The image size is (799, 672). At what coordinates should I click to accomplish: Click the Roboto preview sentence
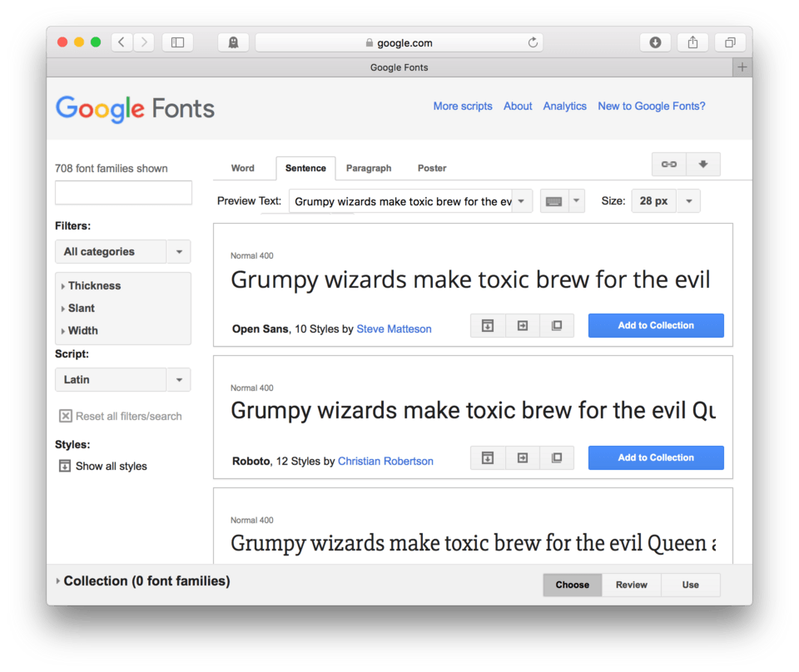point(474,411)
